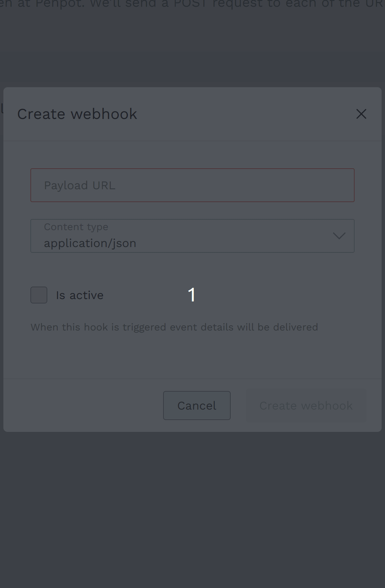Enable the Is active checkbox
This screenshot has width=385, height=588.
click(39, 295)
